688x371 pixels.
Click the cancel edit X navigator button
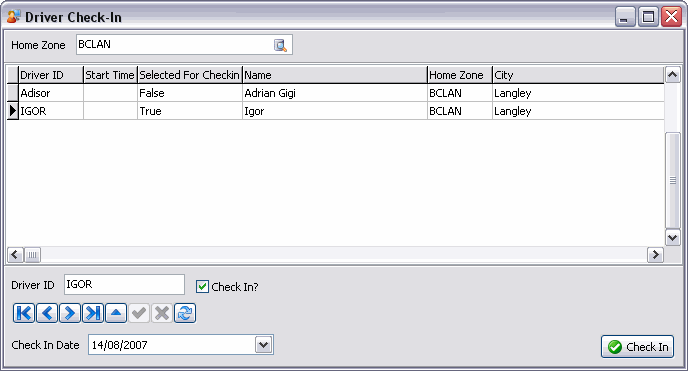click(x=162, y=313)
